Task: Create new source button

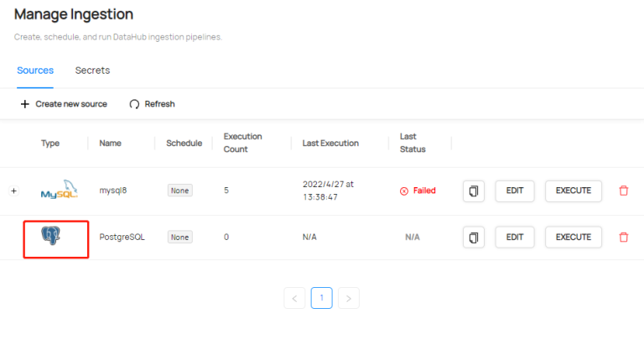Action: (64, 104)
